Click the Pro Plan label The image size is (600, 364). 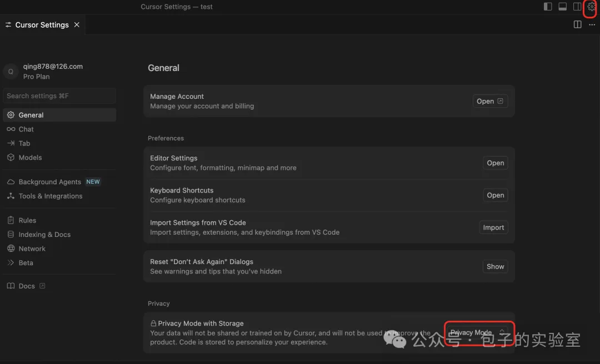coord(36,77)
